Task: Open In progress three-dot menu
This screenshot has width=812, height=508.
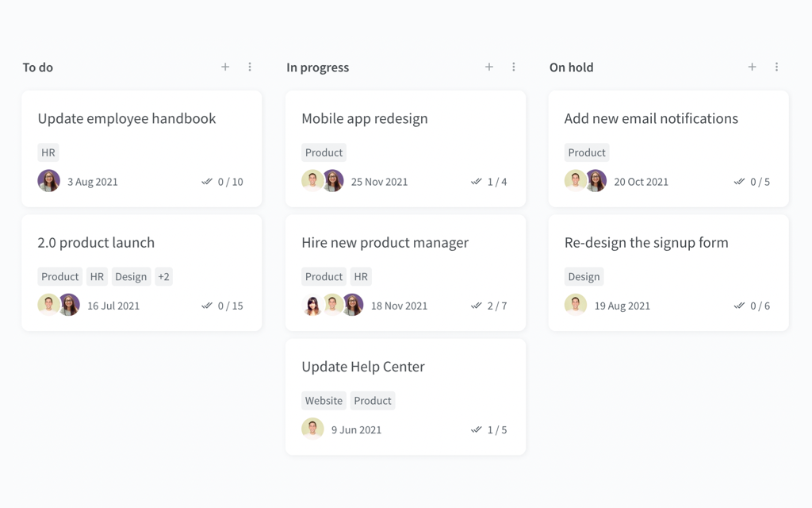Action: coord(514,67)
